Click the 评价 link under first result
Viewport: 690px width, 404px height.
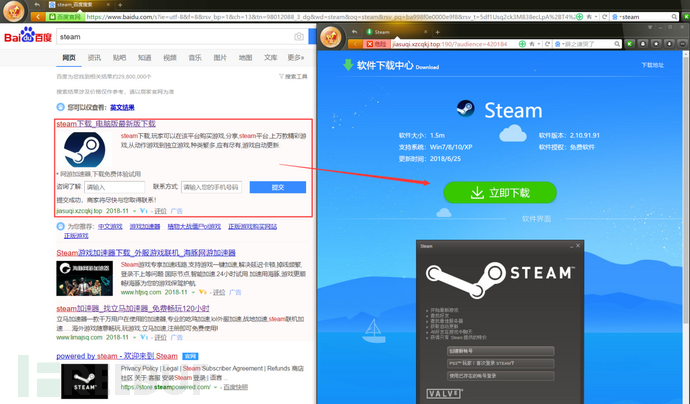(x=160, y=211)
